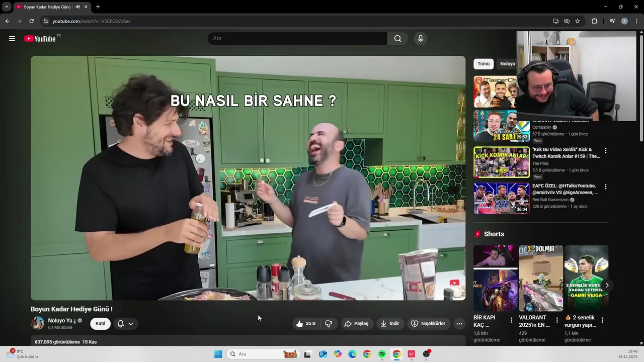Open more actions three-dot menu under video
Image resolution: width=644 pixels, height=362 pixels.
459,324
